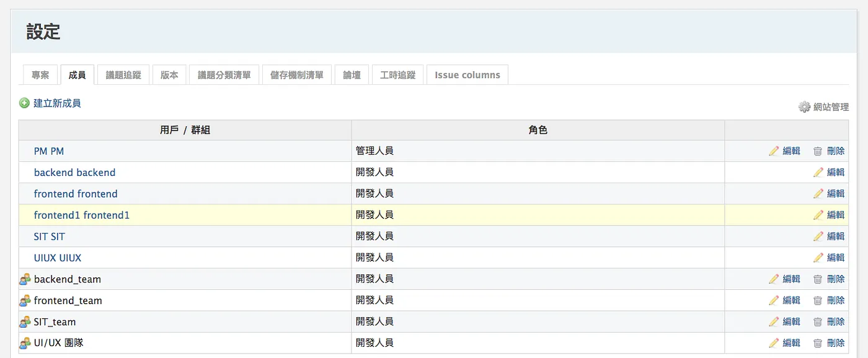The height and width of the screenshot is (358, 868).
Task: Click the green plus icon for 建立新成員
Action: click(x=24, y=103)
